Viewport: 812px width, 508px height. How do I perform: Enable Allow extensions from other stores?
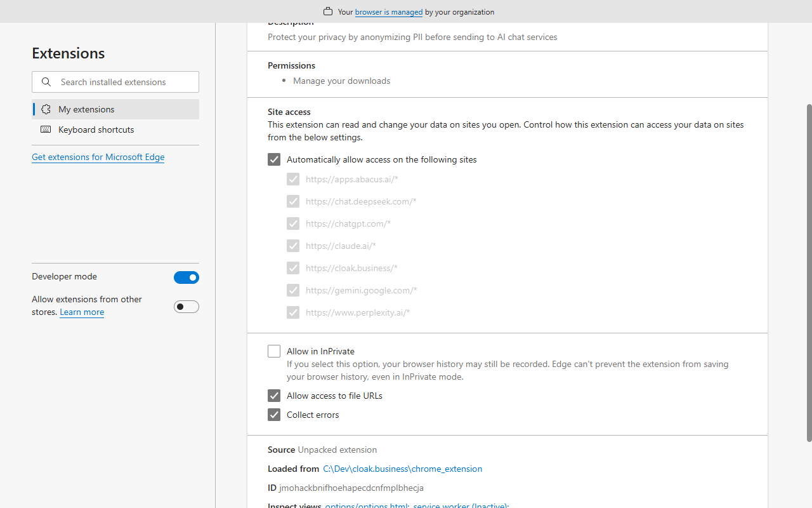click(186, 307)
